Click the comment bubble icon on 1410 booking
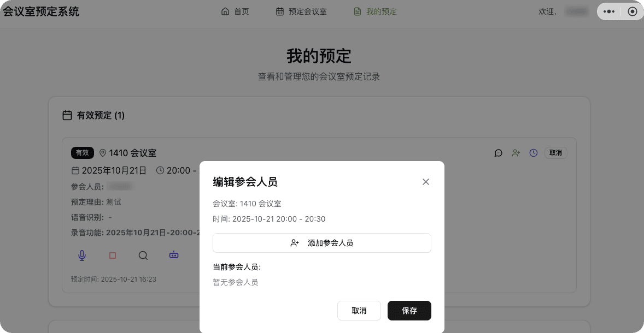The height and width of the screenshot is (333, 644). tap(498, 153)
